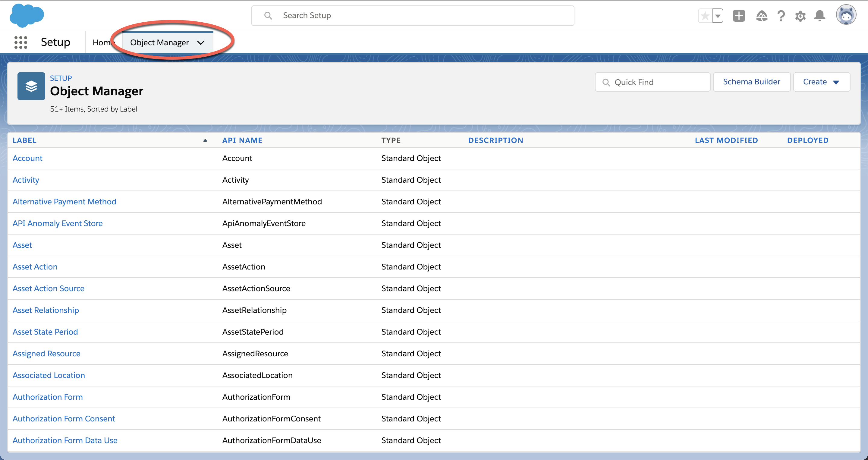Click the Salesforce cloud logo
Viewport: 868px width, 460px height.
[27, 15]
